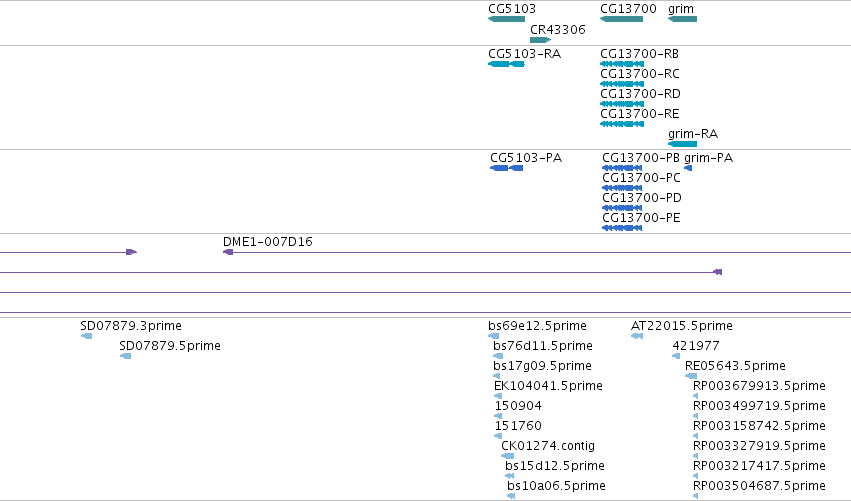Click the CG13700-PB protein glyph
This screenshot has height=501, width=851.
[622, 168]
